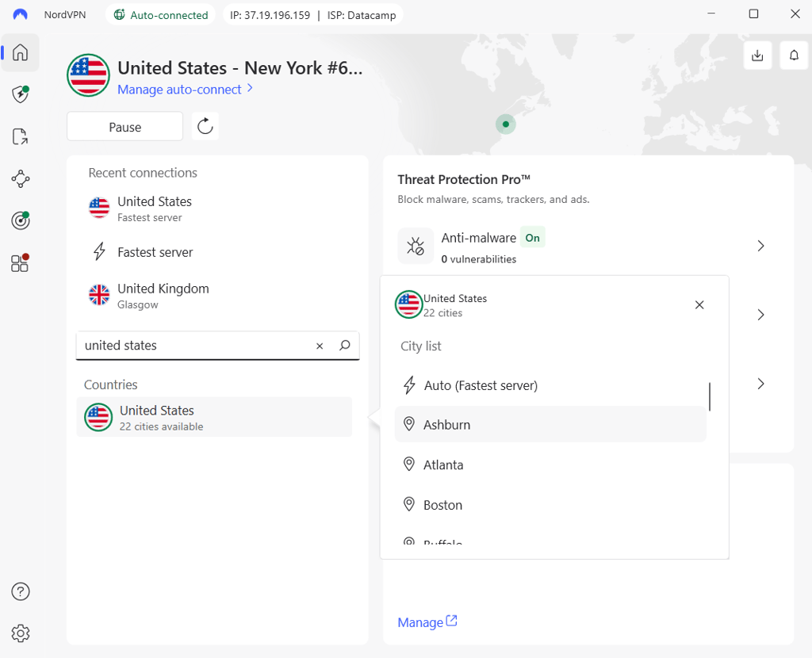The width and height of the screenshot is (812, 658).
Task: Open the apps grid icon in sidebar
Action: click(20, 263)
